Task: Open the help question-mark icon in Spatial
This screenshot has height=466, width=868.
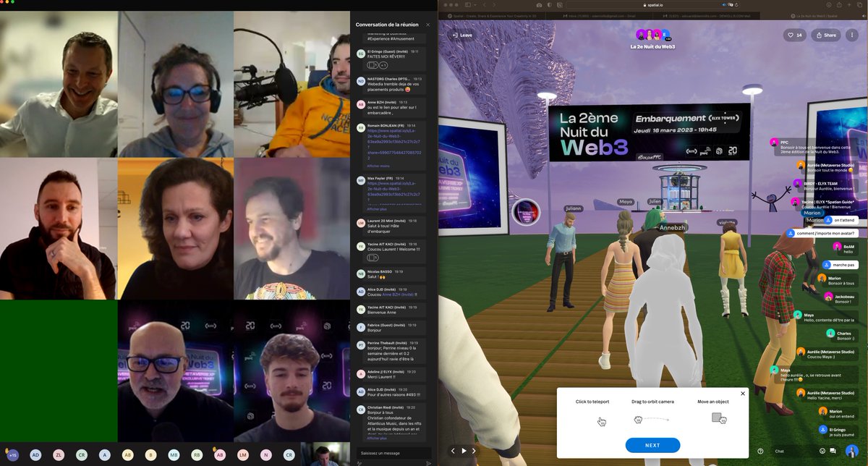Action: point(760,451)
